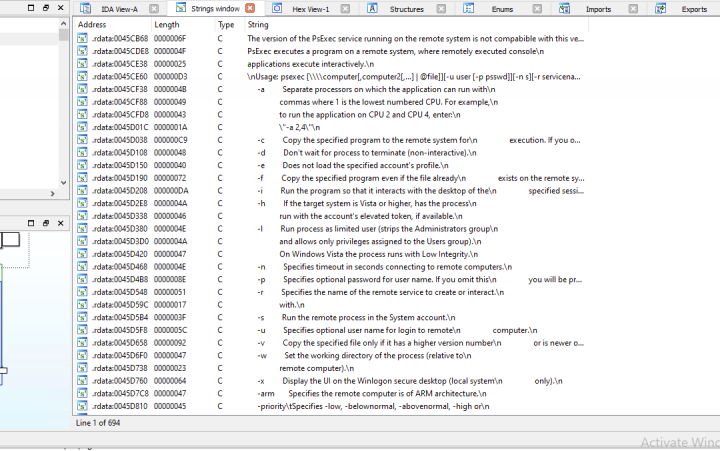Click left panel scroll up arrow
Screen dimensions: 720x451
coord(63,23)
